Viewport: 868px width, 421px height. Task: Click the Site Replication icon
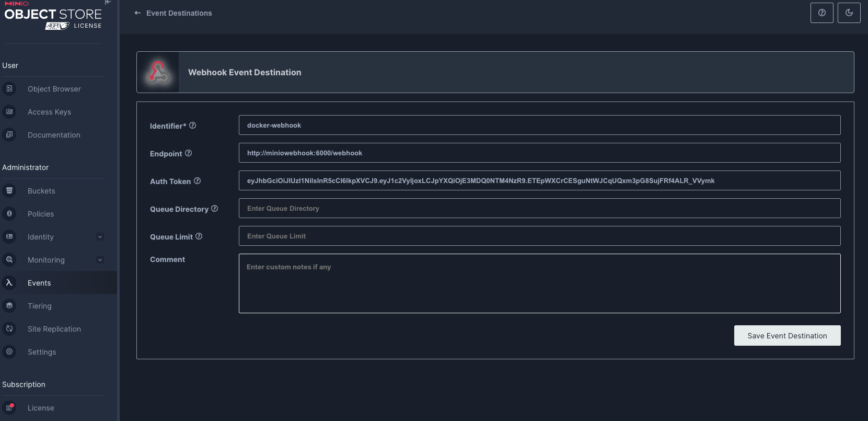(9, 328)
